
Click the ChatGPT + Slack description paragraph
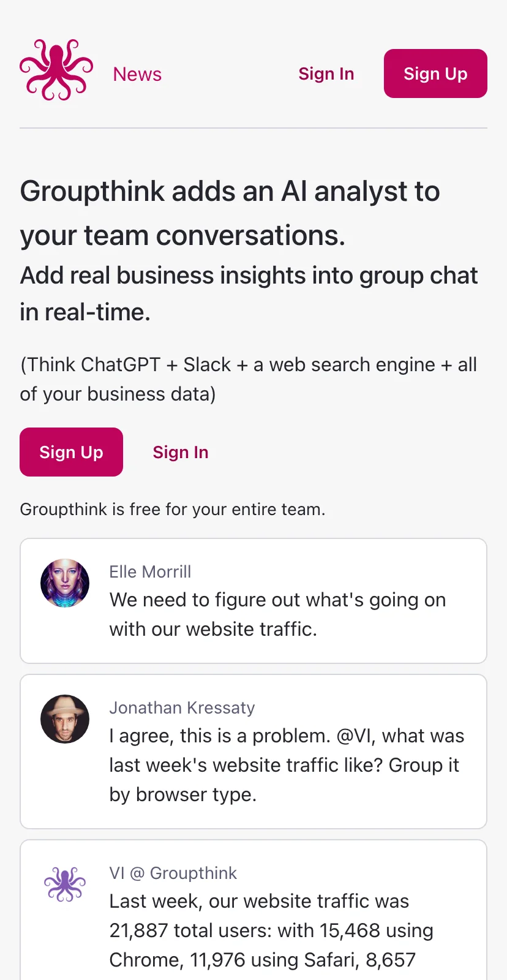coord(249,379)
